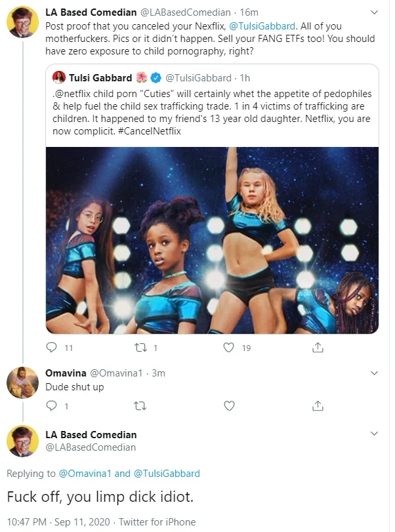Screen dimensions: 395x532
Task: Share Omavina's tweet using share icon
Action: pos(318,405)
